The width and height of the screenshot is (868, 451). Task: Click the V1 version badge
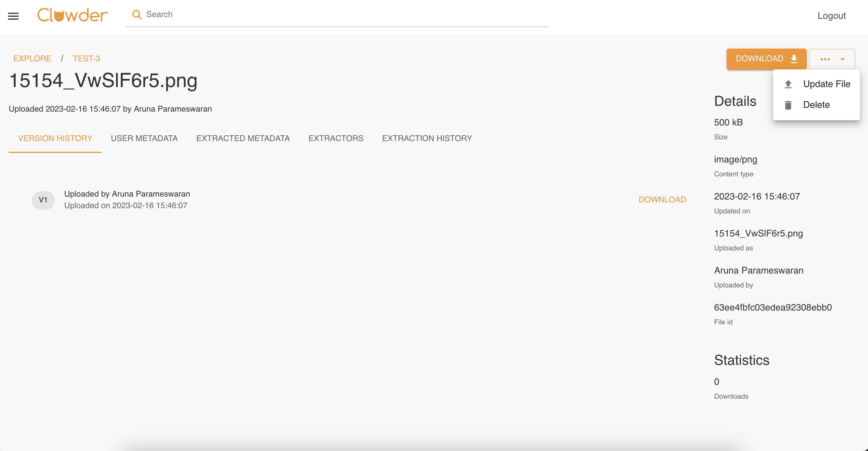tap(43, 200)
